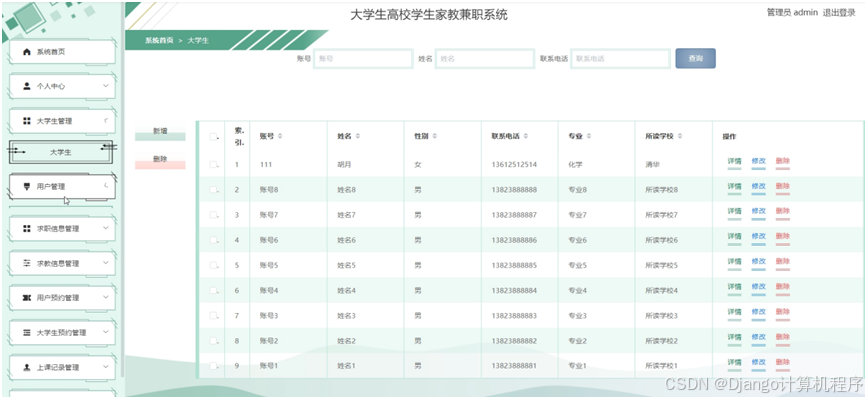Expand the 大学生预约管理 chevron
The width and height of the screenshot is (867, 399).
click(x=106, y=332)
